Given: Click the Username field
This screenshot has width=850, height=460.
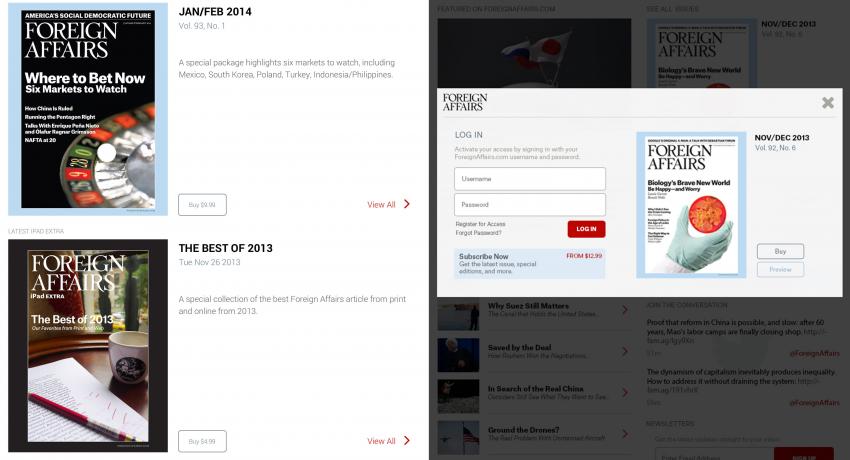Looking at the screenshot, I should [x=530, y=179].
